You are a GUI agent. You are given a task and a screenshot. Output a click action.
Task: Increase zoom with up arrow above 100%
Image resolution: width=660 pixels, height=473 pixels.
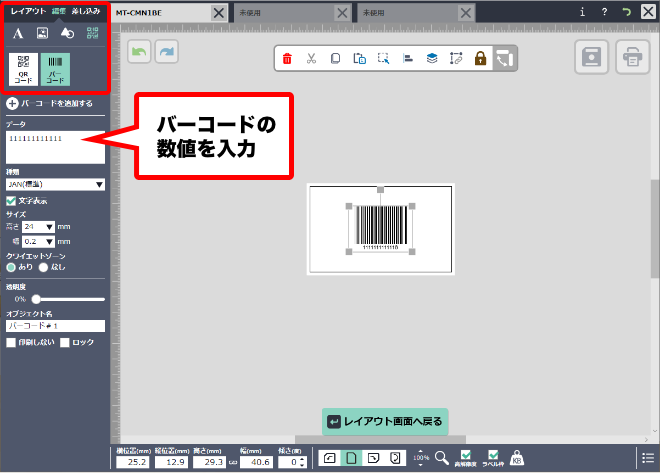point(420,451)
